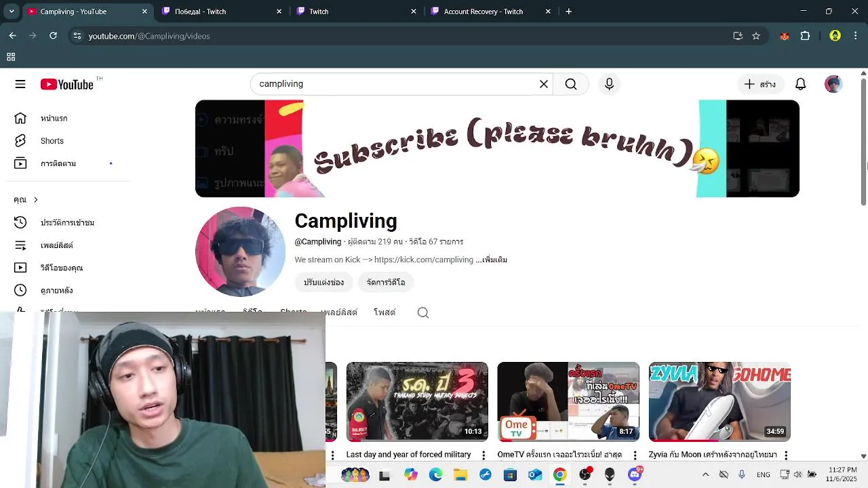This screenshot has width=868, height=488.
Task: Search within the channel using magnifier icon
Action: (x=423, y=312)
